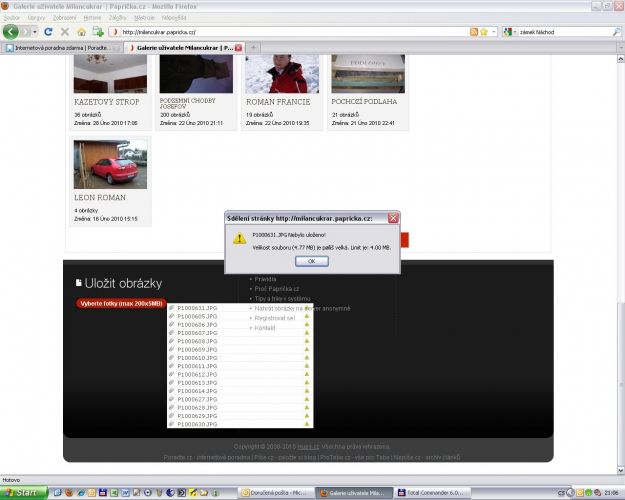The width and height of the screenshot is (625, 500).
Task: Click the clip icon next to P1000610.JPG
Action: pyautogui.click(x=171, y=358)
